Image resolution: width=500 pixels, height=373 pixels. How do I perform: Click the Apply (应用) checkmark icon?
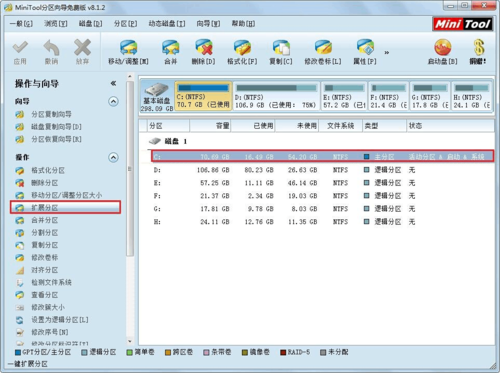[20, 47]
